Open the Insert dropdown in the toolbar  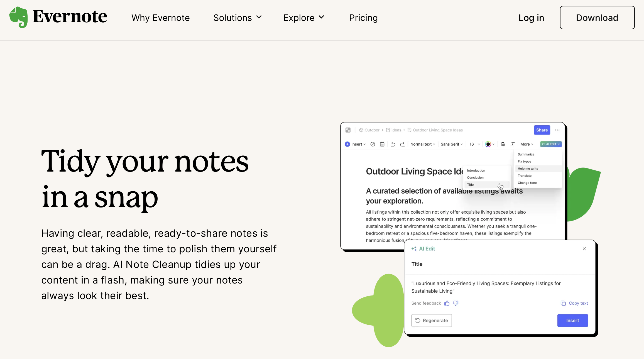(355, 144)
